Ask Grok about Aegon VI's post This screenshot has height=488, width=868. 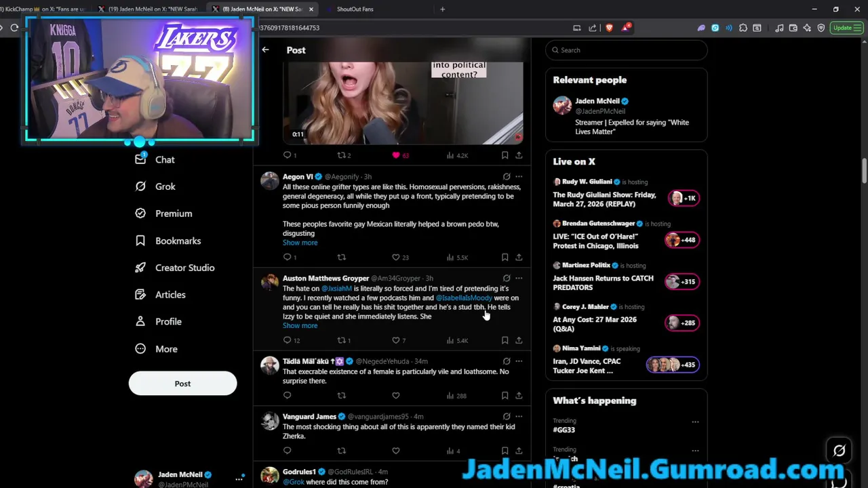507,176
